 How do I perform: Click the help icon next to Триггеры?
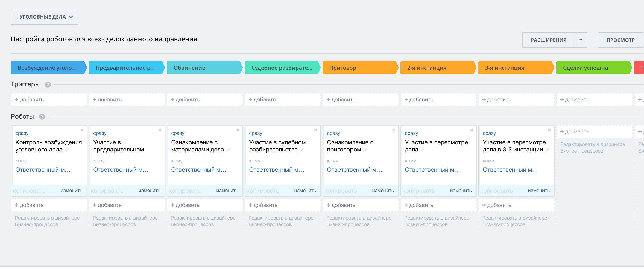tap(48, 85)
